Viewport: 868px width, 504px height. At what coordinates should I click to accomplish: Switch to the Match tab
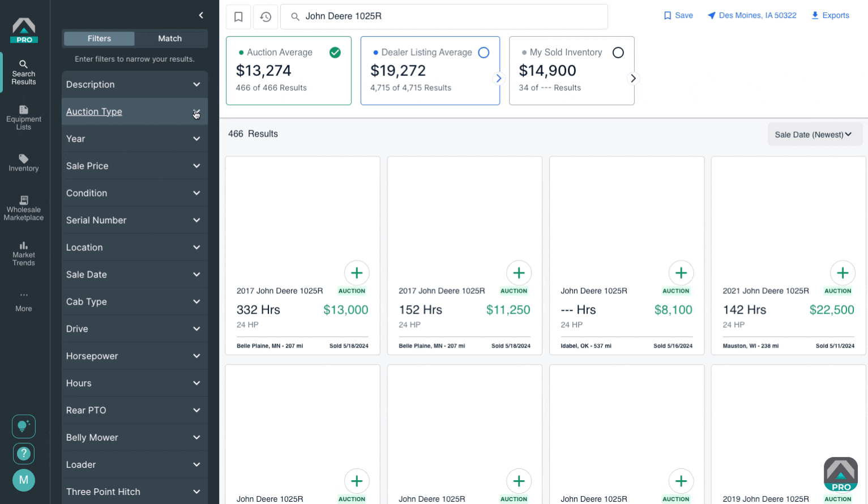pos(170,39)
